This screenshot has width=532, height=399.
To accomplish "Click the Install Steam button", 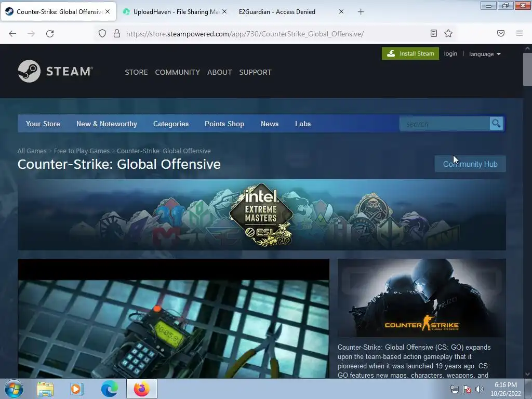I will (x=410, y=54).
